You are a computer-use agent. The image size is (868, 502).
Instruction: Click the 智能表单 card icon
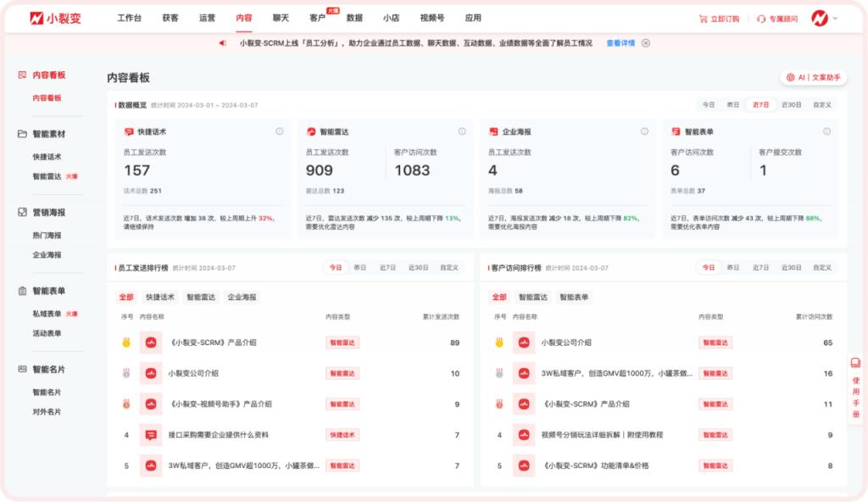[x=676, y=132]
